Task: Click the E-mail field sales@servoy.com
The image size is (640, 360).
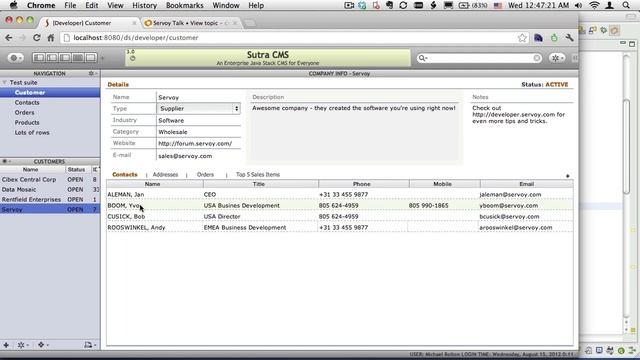Action: pyautogui.click(x=198, y=156)
